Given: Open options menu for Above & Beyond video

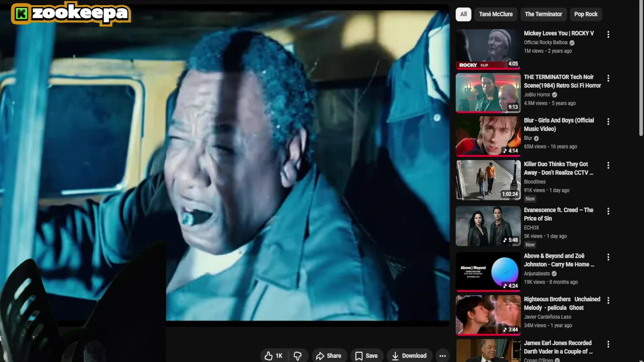Looking at the screenshot, I should tap(608, 257).
